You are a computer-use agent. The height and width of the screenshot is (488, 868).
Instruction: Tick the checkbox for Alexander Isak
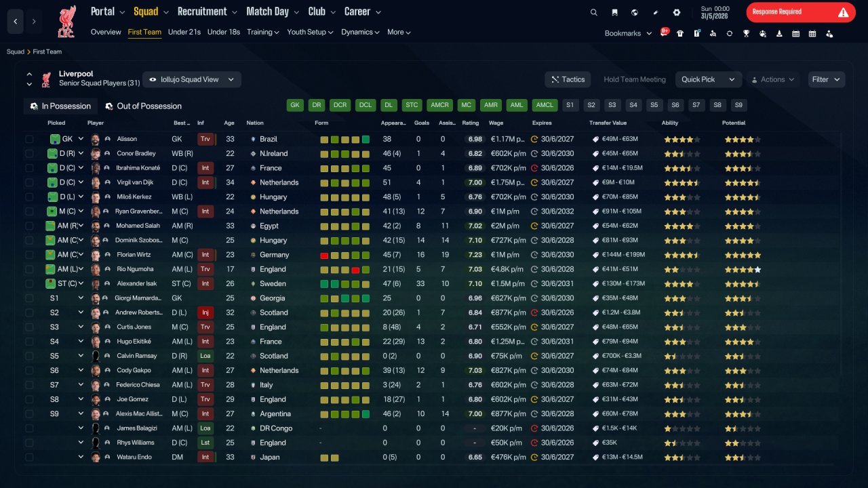[x=29, y=283]
